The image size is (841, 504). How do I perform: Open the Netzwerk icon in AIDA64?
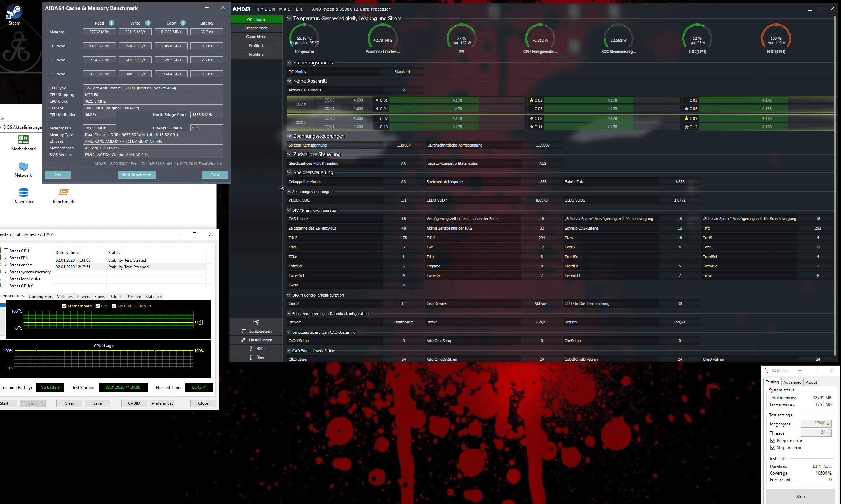click(x=23, y=169)
